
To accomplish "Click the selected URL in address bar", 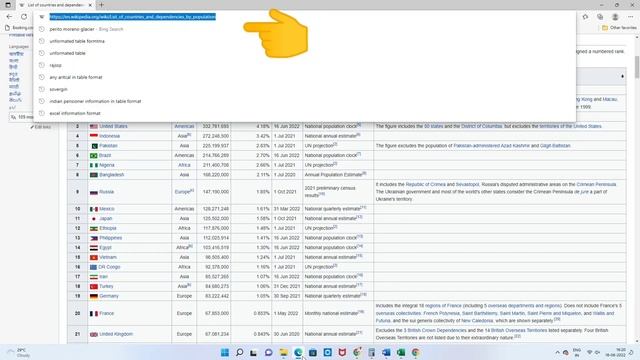I will (x=133, y=17).
